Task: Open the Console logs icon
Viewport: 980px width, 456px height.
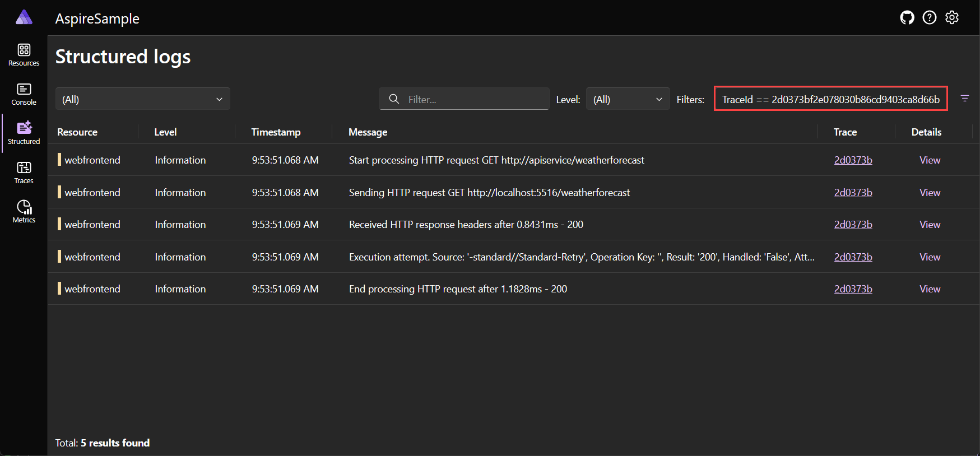Action: [x=24, y=94]
